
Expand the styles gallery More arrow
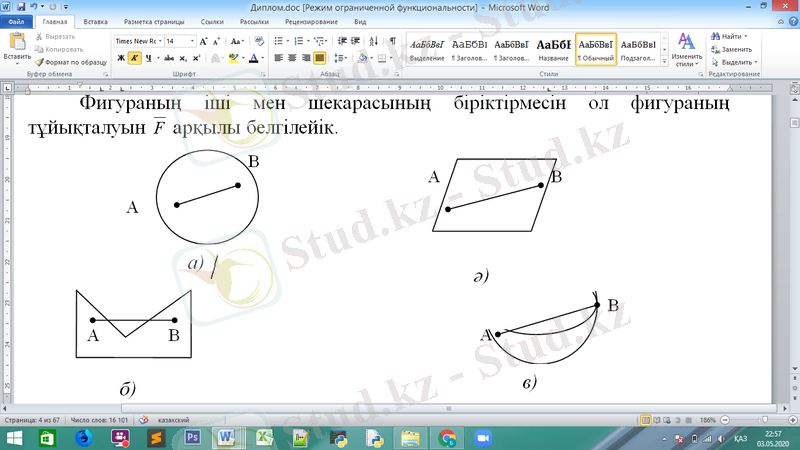tap(664, 61)
